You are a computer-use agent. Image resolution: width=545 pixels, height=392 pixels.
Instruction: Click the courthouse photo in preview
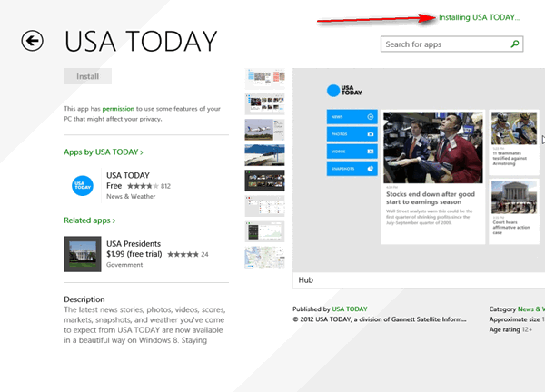tap(514, 197)
